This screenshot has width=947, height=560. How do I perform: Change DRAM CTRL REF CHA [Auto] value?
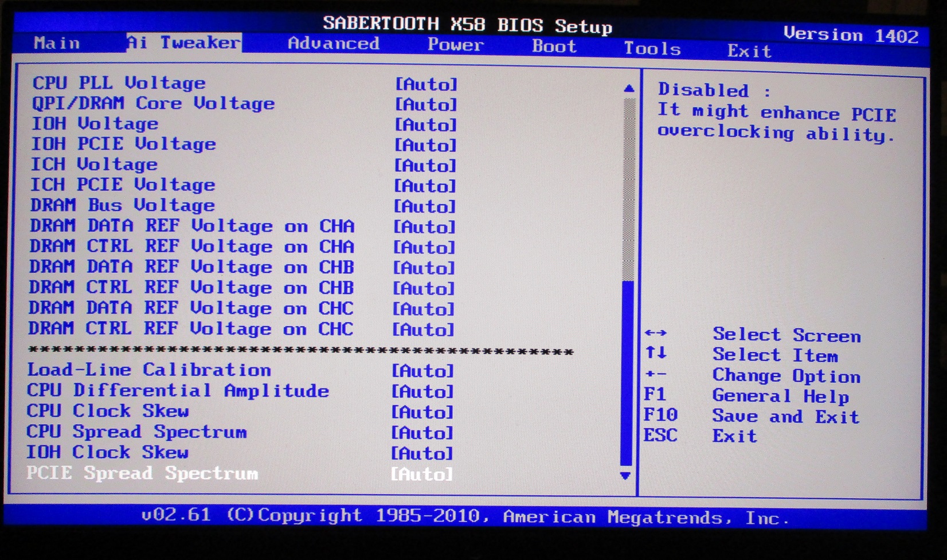[x=424, y=248]
